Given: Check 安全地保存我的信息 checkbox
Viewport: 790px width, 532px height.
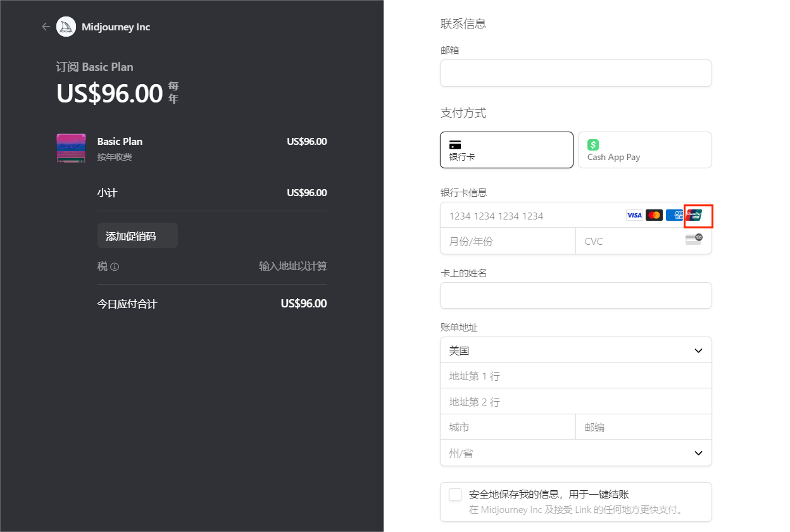Looking at the screenshot, I should click(x=455, y=495).
